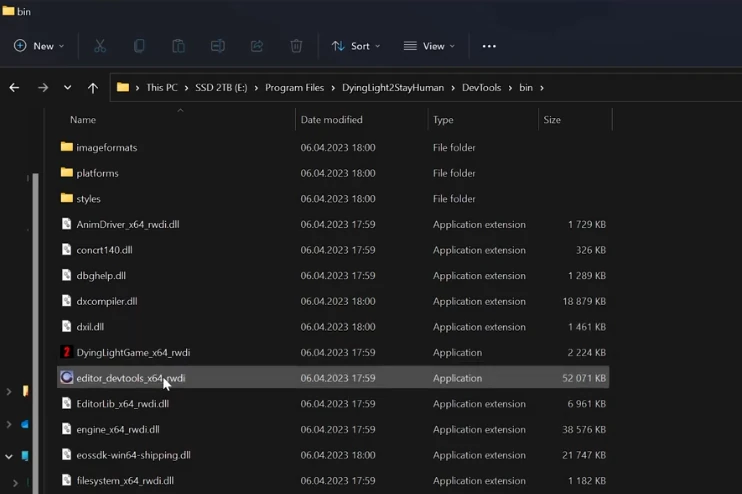Open the View layout dropdown
Image resolution: width=742 pixels, height=494 pixels.
429,46
